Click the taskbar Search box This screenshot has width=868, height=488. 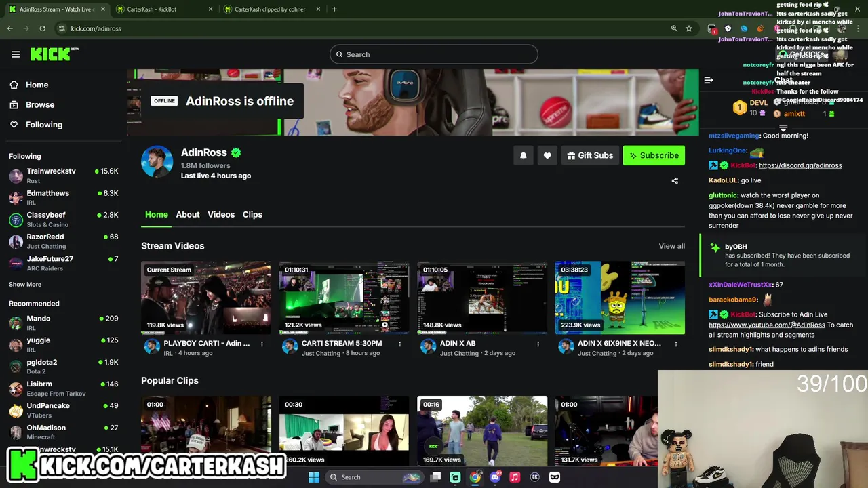374,477
